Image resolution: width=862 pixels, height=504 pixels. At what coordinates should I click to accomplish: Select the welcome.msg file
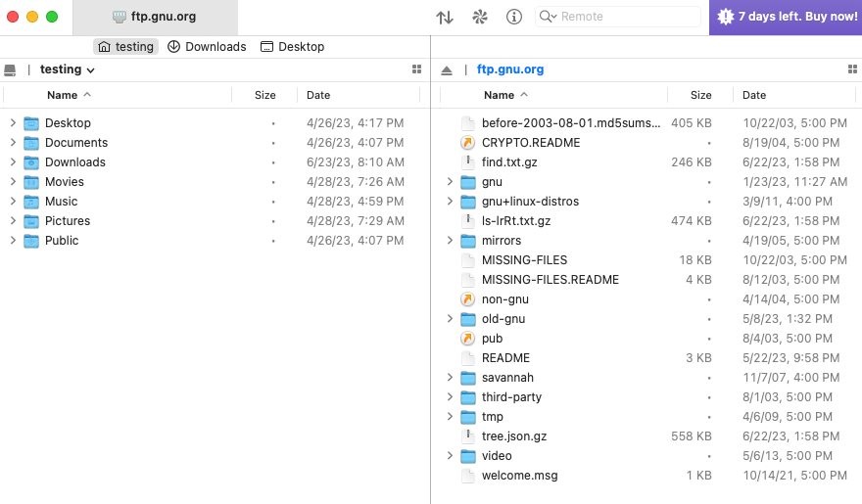click(519, 476)
